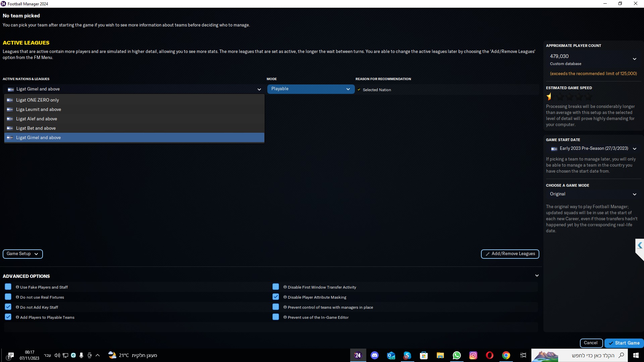Click the info icon beside Do not Add Key Staff
The height and width of the screenshot is (362, 644).
coord(17,307)
